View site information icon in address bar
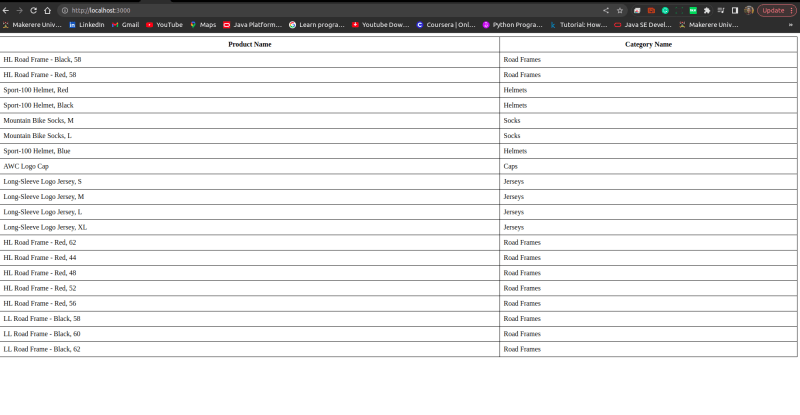Screen dimensions: 800x415 [65, 10]
